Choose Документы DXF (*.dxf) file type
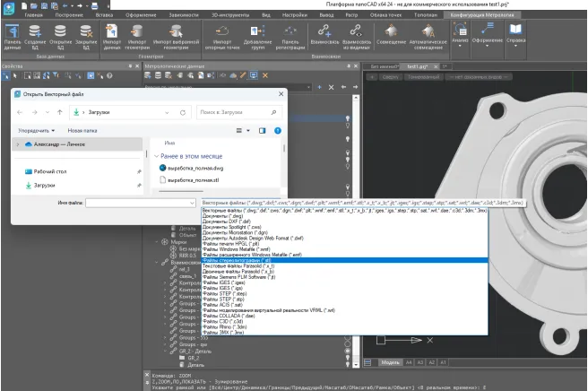Screen dimensions: 588x391 pyautogui.click(x=224, y=222)
